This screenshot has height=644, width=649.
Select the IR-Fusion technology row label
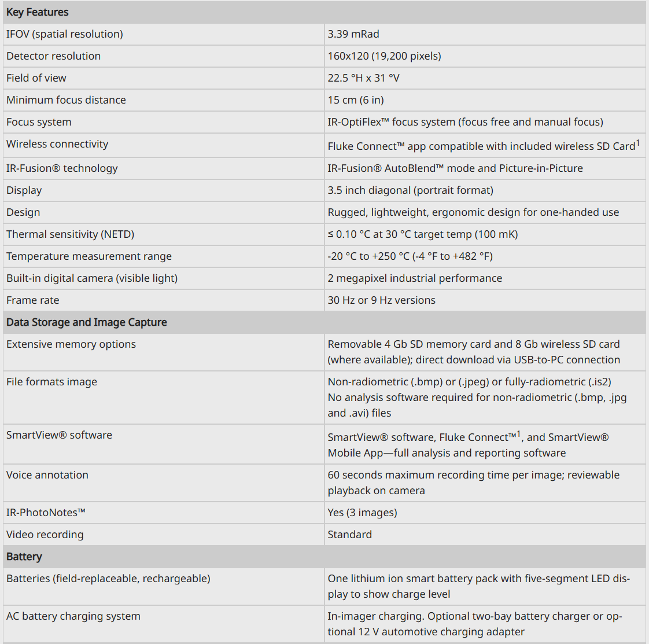62,168
